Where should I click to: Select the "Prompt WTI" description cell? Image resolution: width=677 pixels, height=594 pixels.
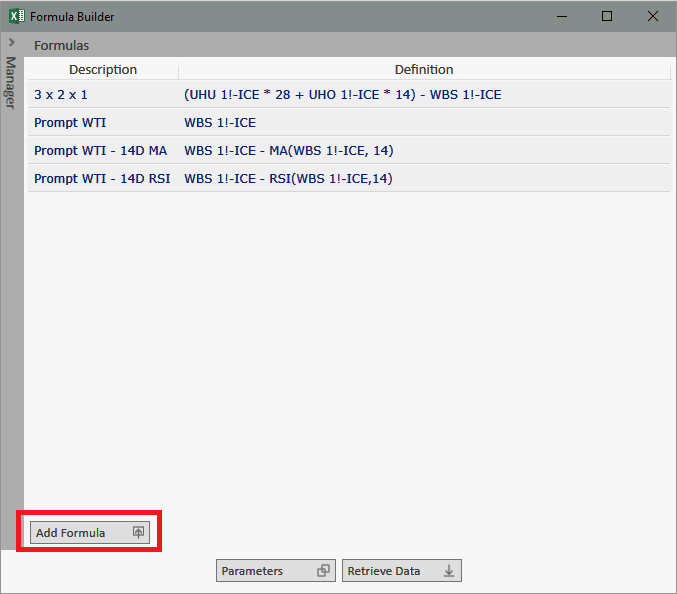click(70, 123)
